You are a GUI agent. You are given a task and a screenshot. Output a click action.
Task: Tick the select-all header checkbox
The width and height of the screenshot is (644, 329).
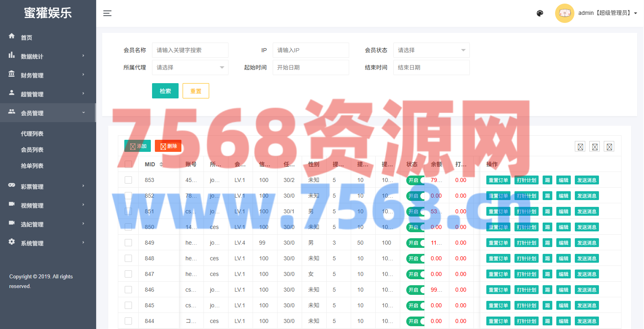[x=128, y=164]
